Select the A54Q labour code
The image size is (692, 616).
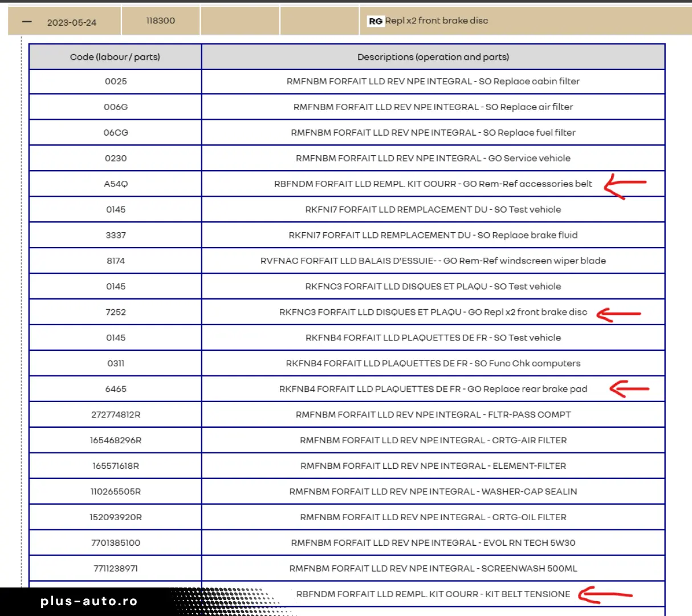(x=116, y=184)
